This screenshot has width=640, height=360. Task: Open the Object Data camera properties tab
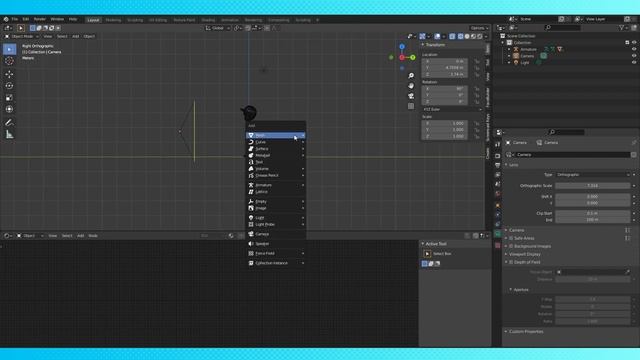click(x=498, y=234)
